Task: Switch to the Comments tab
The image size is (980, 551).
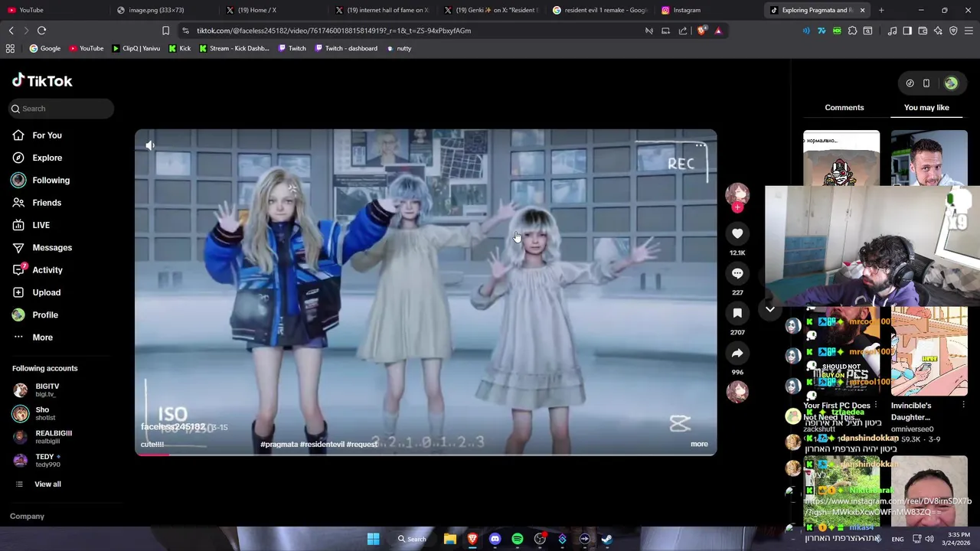Action: pyautogui.click(x=844, y=108)
